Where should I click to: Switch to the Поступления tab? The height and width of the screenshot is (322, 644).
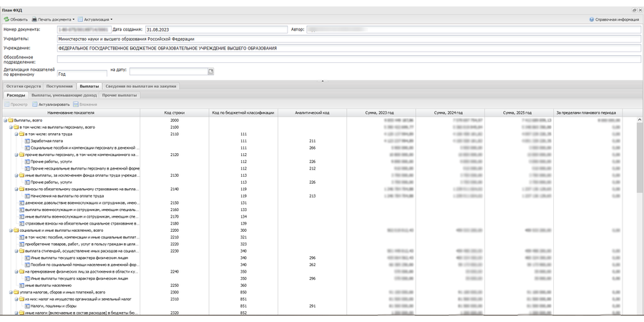tap(59, 87)
